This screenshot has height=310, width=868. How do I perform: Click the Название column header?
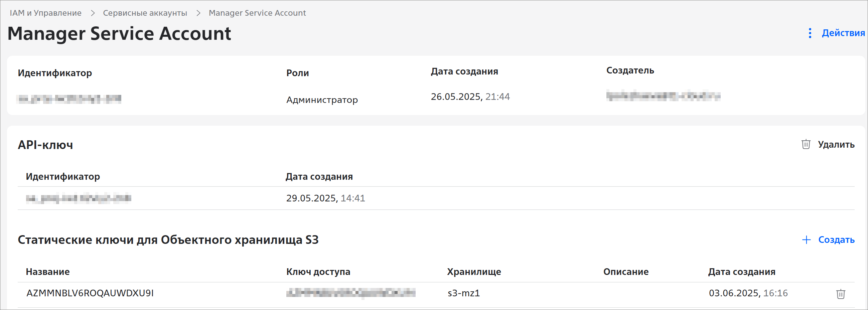point(48,272)
